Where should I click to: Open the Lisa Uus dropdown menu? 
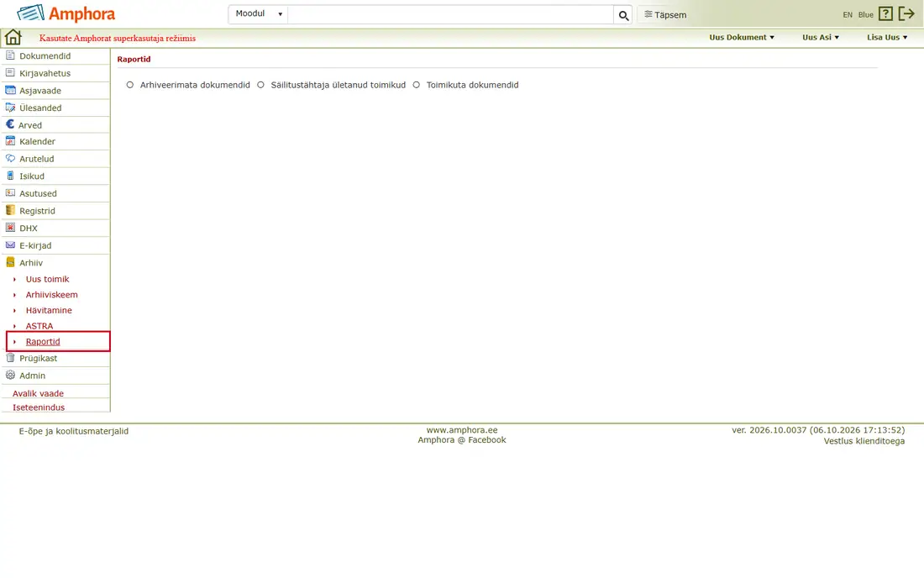pos(887,37)
